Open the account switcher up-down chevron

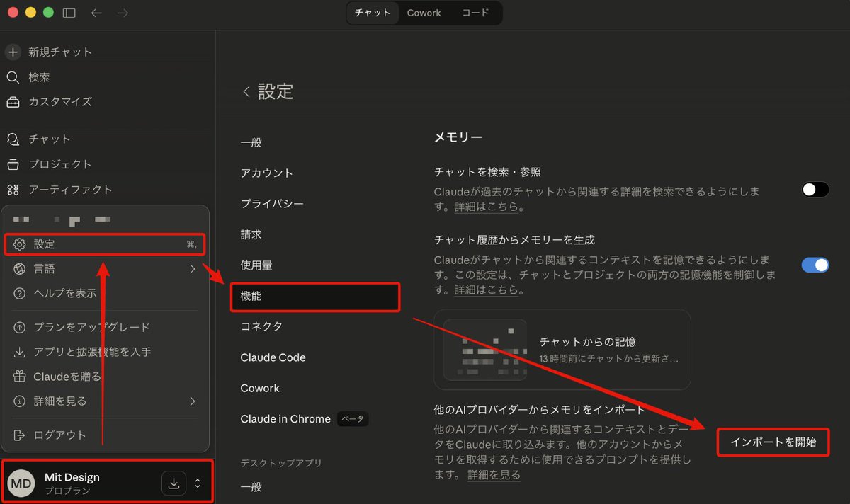tap(198, 483)
